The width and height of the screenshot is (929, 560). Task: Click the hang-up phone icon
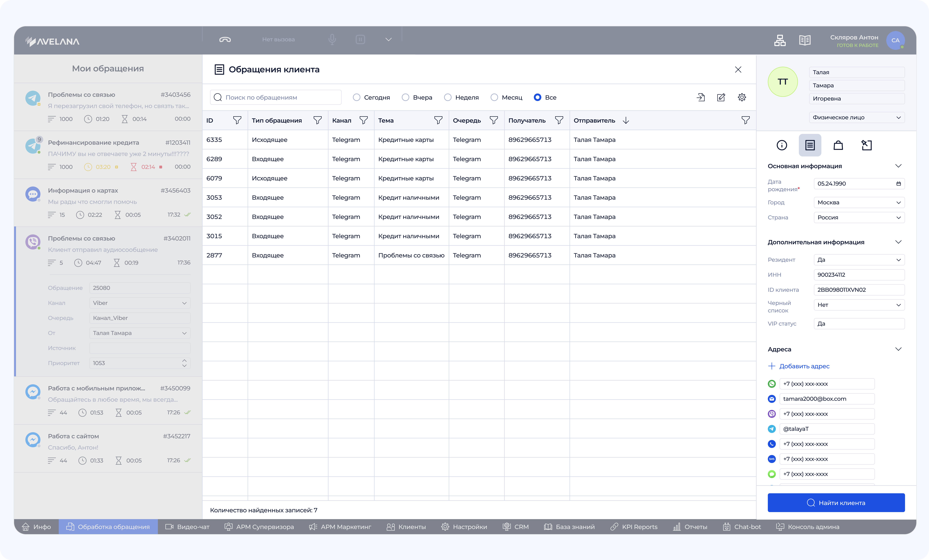click(225, 40)
